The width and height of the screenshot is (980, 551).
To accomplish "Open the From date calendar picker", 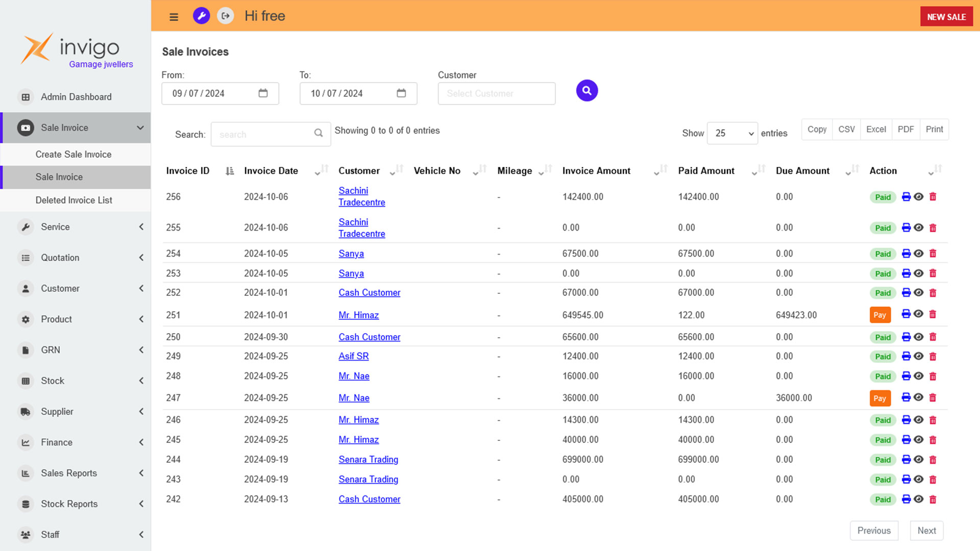I will tap(263, 93).
